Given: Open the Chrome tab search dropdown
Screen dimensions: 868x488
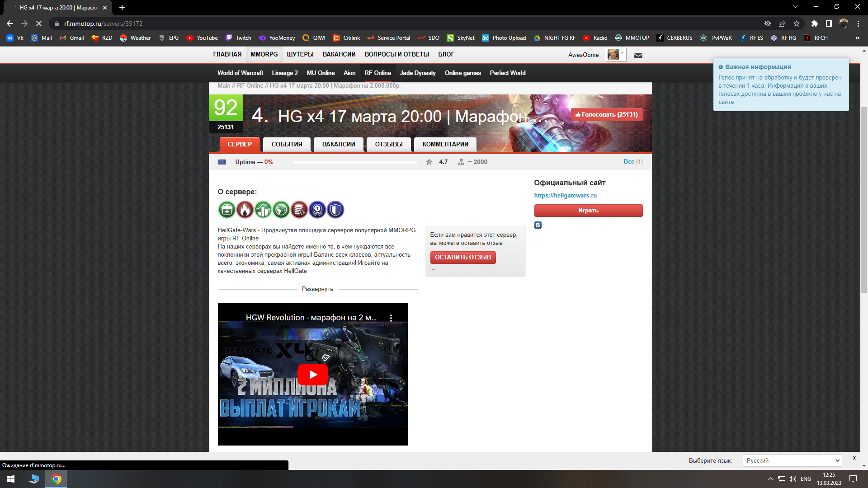Looking at the screenshot, I should [795, 7].
